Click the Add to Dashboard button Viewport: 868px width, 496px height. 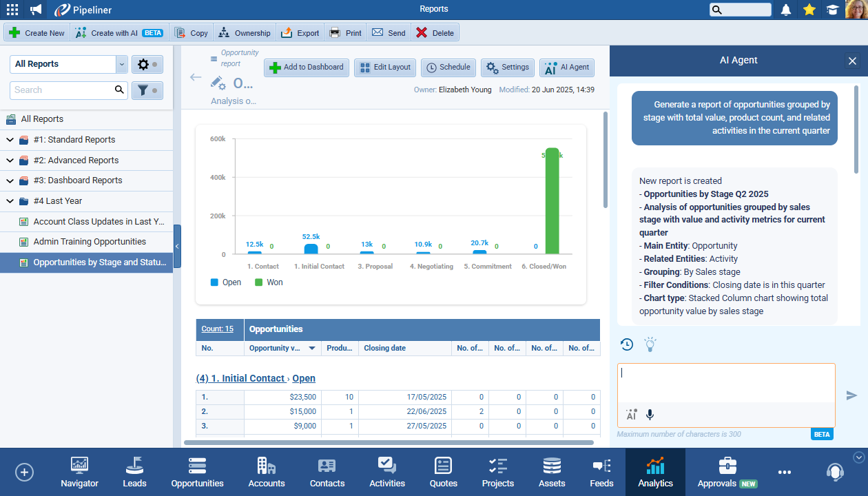[x=306, y=68]
